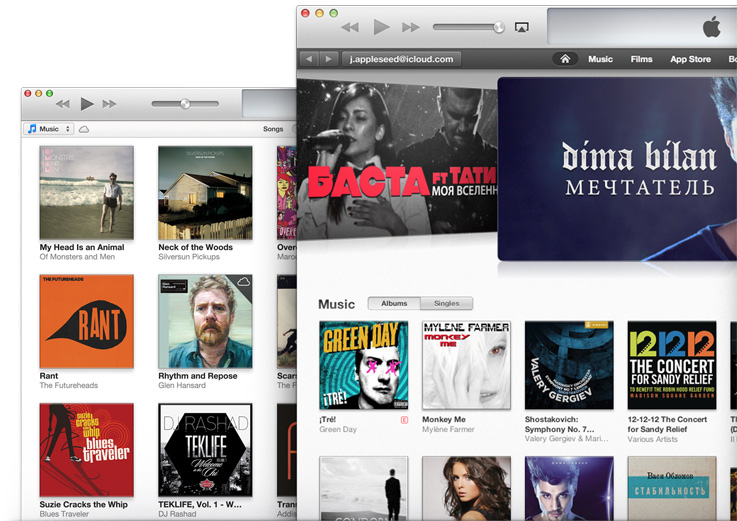Click Rewind in the iTunes Store window

coord(350,27)
